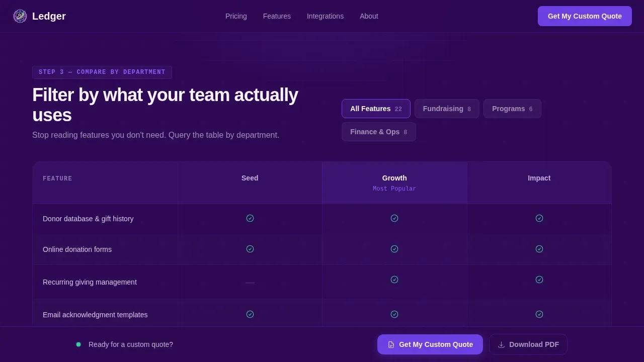Select the All Features filter

376,109
